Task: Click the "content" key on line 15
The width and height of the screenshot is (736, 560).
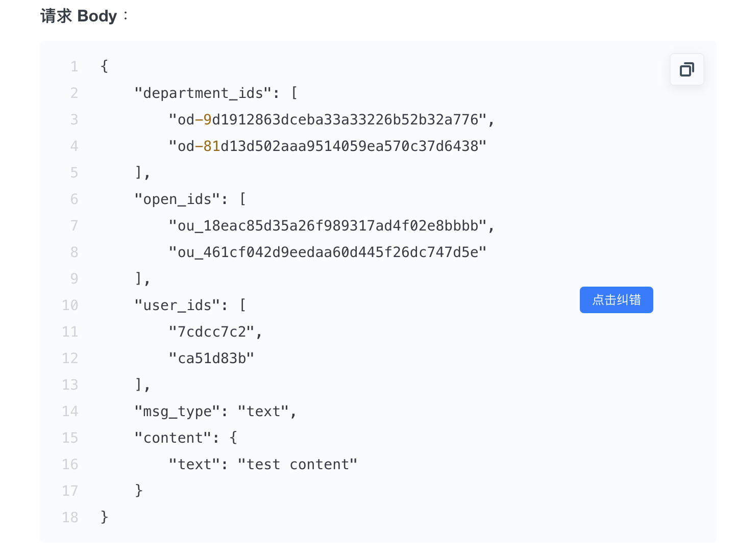Action: 173,438
